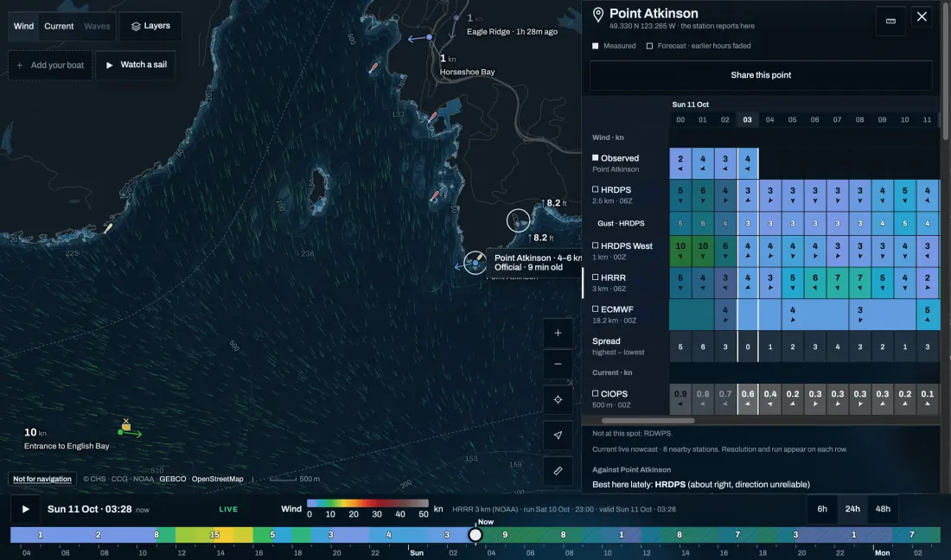Open the Layers panel
The width and height of the screenshot is (951, 560).
[150, 26]
